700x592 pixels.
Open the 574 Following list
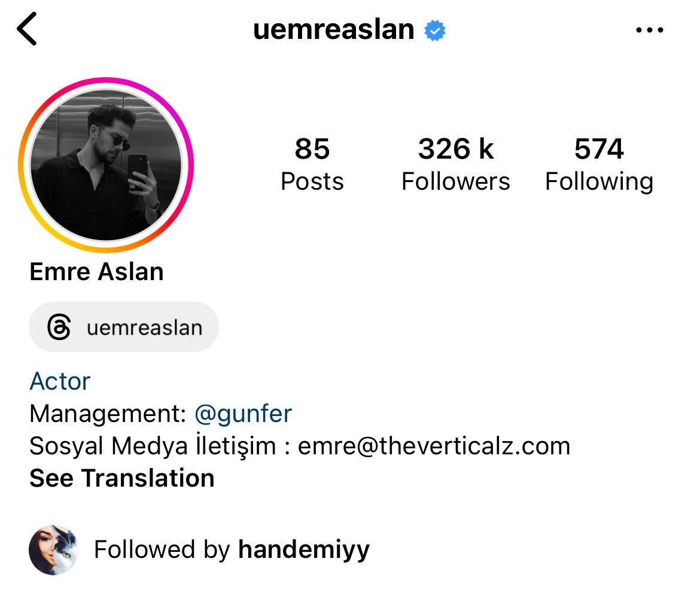pyautogui.click(x=599, y=164)
